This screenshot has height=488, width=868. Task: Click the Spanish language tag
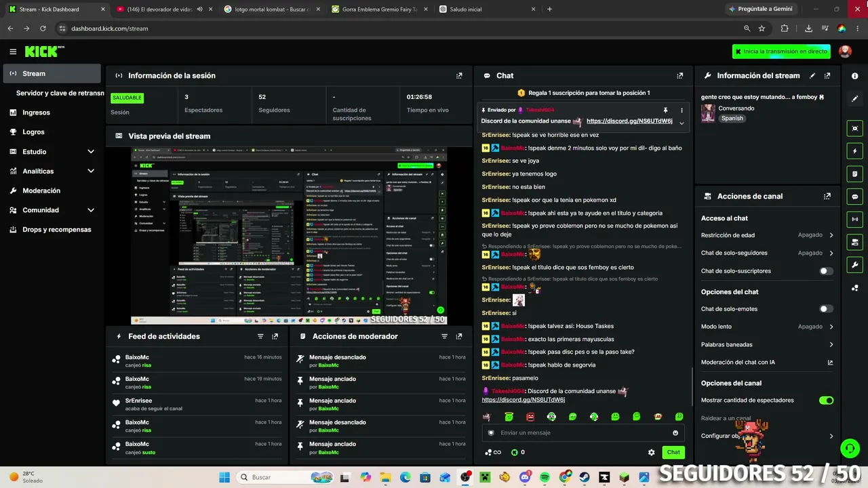[732, 118]
